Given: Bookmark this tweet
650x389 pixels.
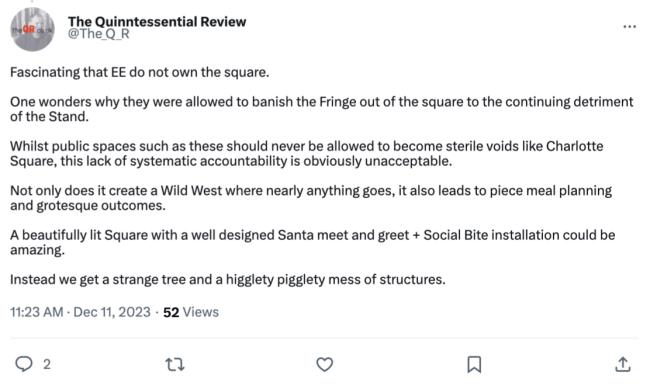Looking at the screenshot, I should point(474,365).
